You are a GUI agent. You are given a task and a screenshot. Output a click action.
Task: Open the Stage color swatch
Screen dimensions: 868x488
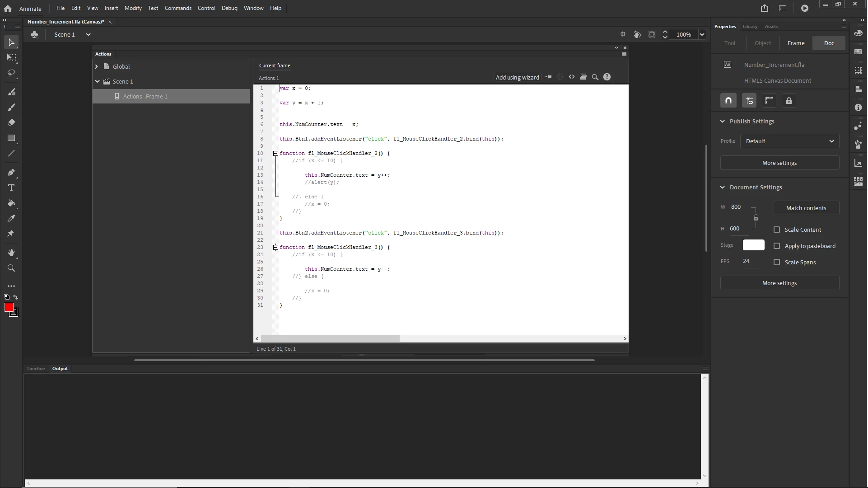tap(753, 245)
